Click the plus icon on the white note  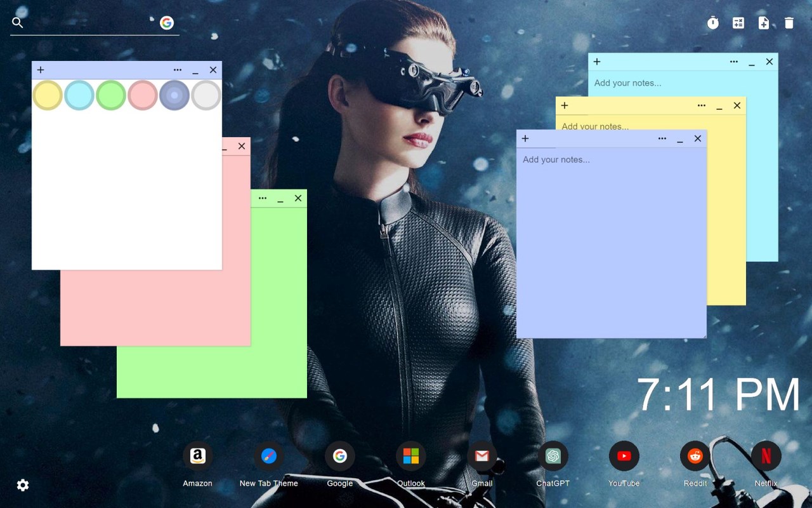click(41, 70)
